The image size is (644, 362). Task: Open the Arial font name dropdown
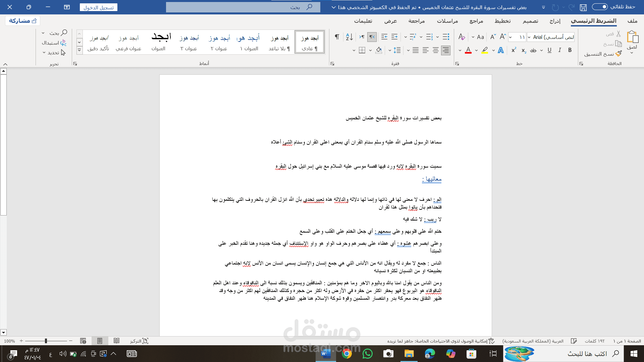click(x=551, y=37)
